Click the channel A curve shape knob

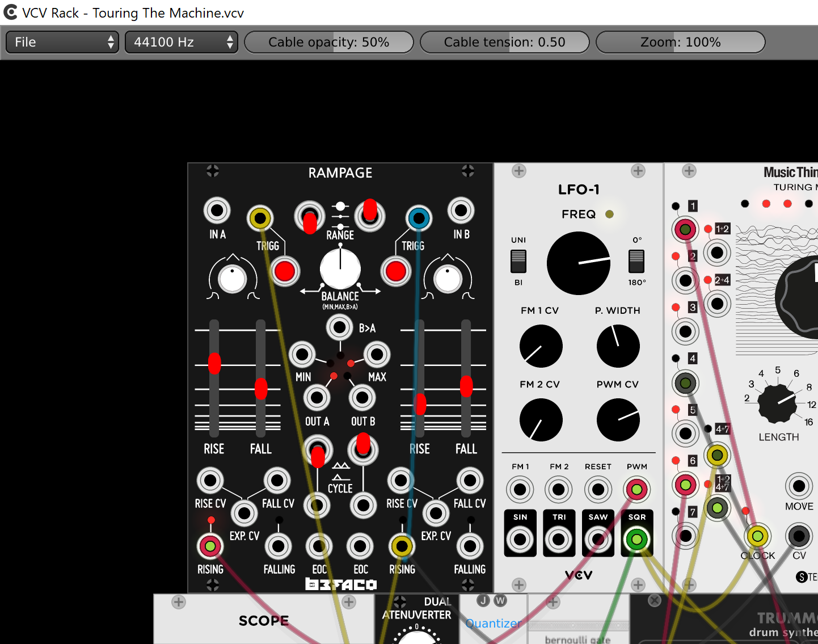click(x=233, y=279)
